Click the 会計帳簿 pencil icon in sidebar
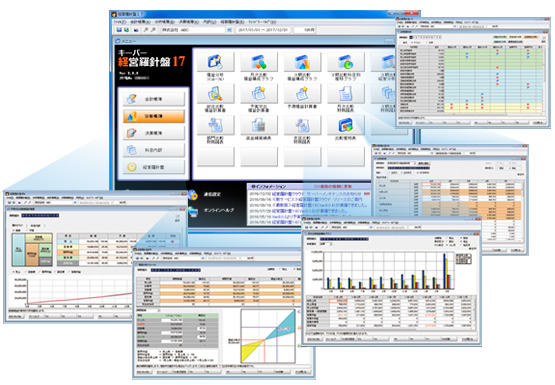The width and height of the screenshot is (555, 385). click(x=132, y=99)
